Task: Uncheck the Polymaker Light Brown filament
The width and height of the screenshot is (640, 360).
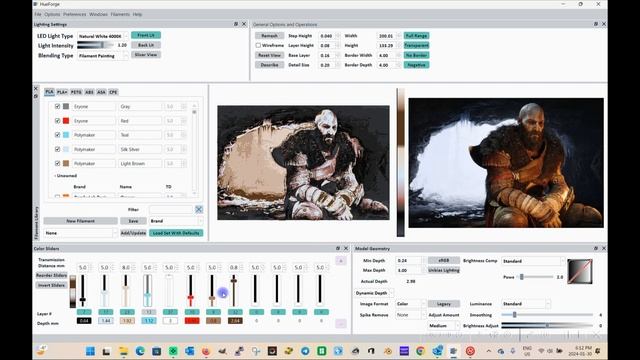Action: coord(57,163)
